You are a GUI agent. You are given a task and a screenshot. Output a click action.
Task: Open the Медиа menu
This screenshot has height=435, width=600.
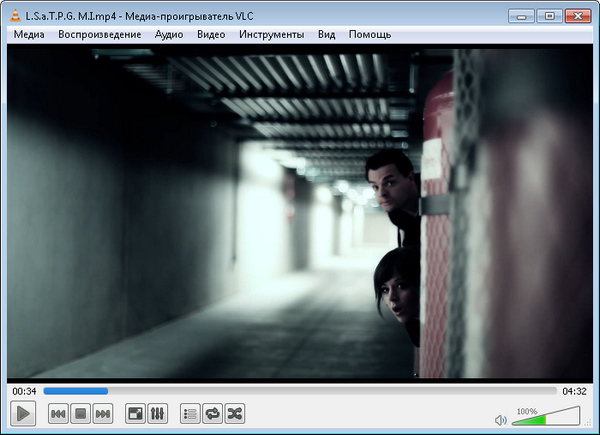[29, 34]
